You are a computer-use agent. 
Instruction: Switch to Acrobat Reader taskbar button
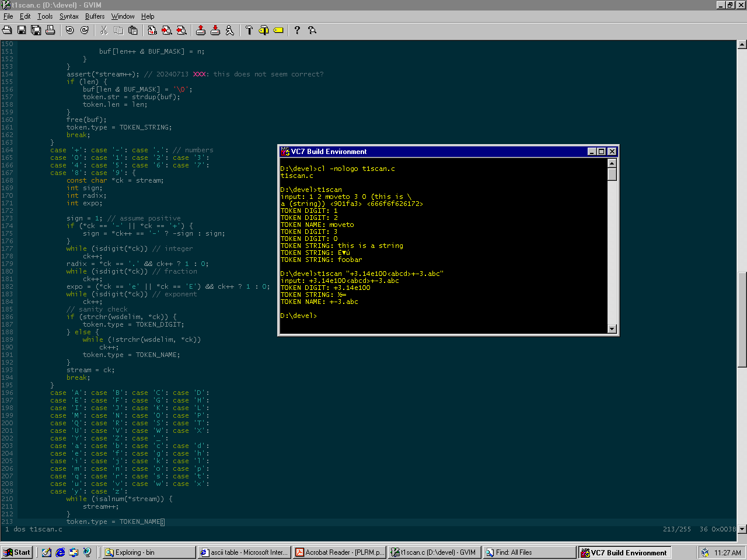[339, 552]
